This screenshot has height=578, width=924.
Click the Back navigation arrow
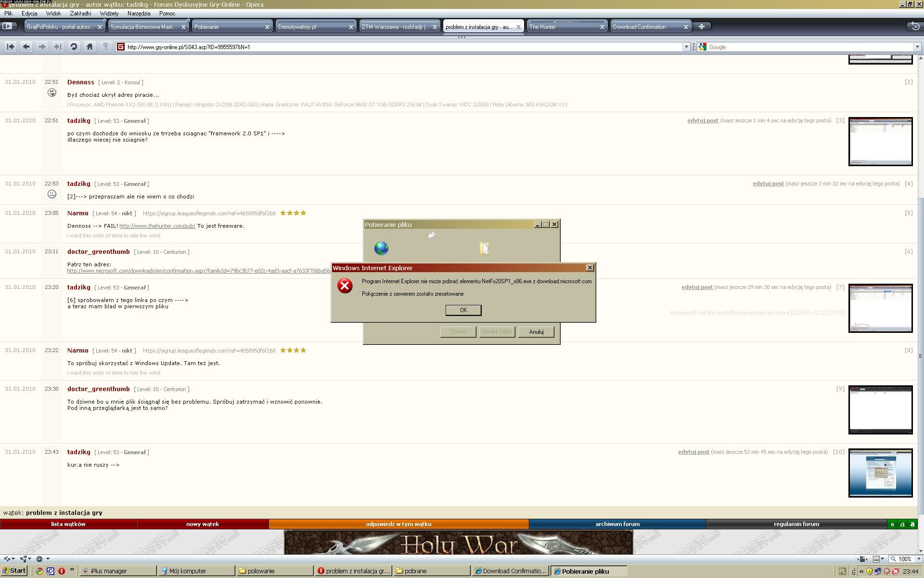pyautogui.click(x=26, y=47)
